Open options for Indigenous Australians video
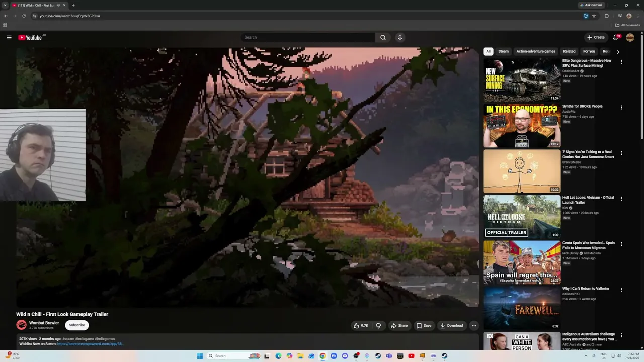This screenshot has width=644, height=362. pyautogui.click(x=621, y=335)
